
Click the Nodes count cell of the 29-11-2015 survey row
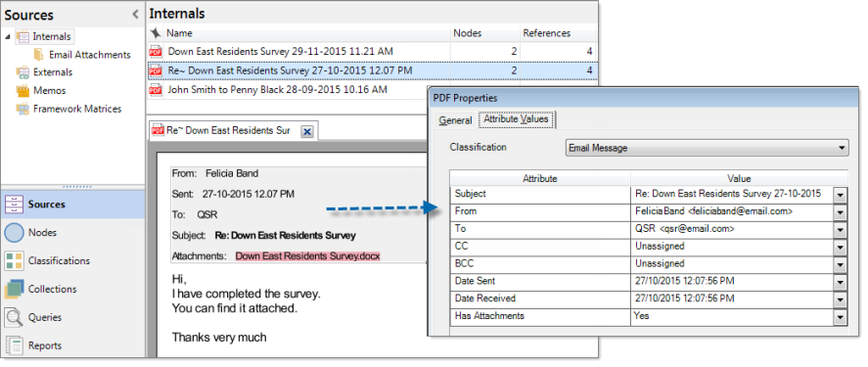coord(485,52)
